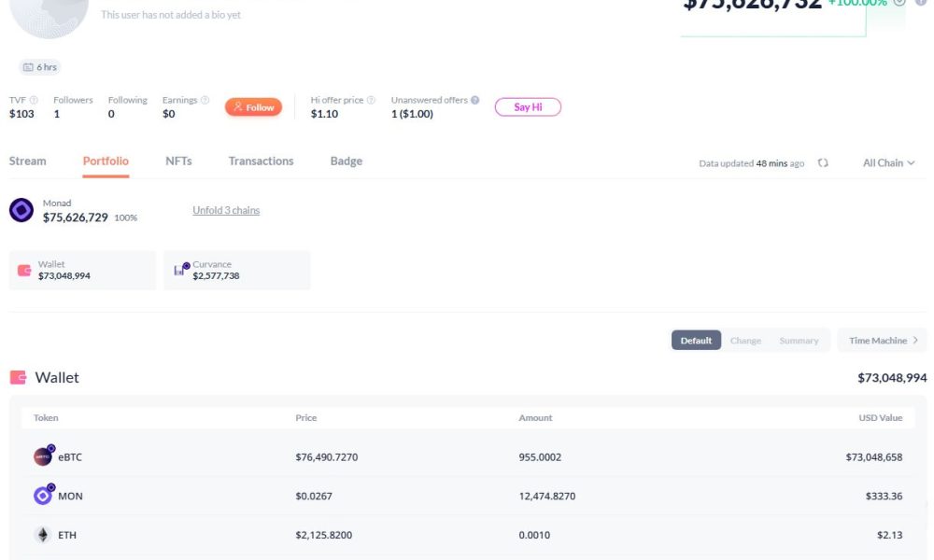The width and height of the screenshot is (934, 560).
Task: Click the Wallet $73,048,994 card
Action: pos(83,270)
